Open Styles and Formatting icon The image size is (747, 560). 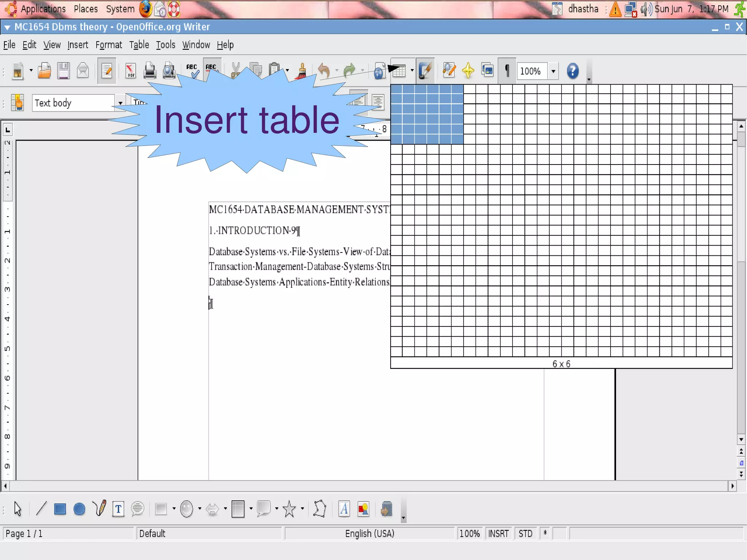17,103
